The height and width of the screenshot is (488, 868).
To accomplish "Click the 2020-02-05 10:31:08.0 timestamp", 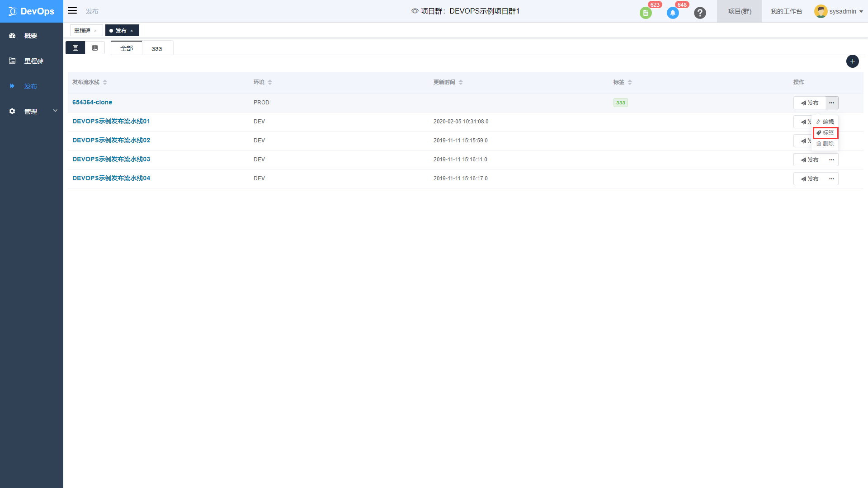I will [461, 122].
